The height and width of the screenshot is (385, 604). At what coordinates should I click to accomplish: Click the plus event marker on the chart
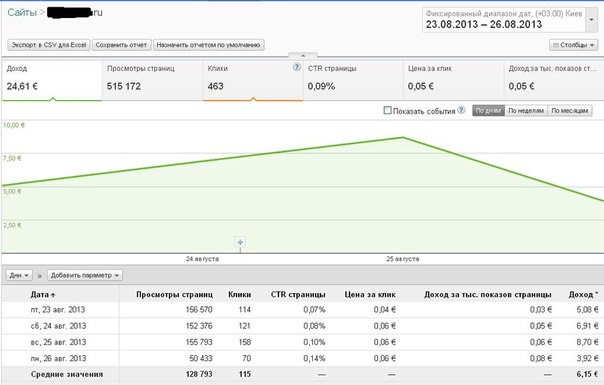pyautogui.click(x=240, y=242)
